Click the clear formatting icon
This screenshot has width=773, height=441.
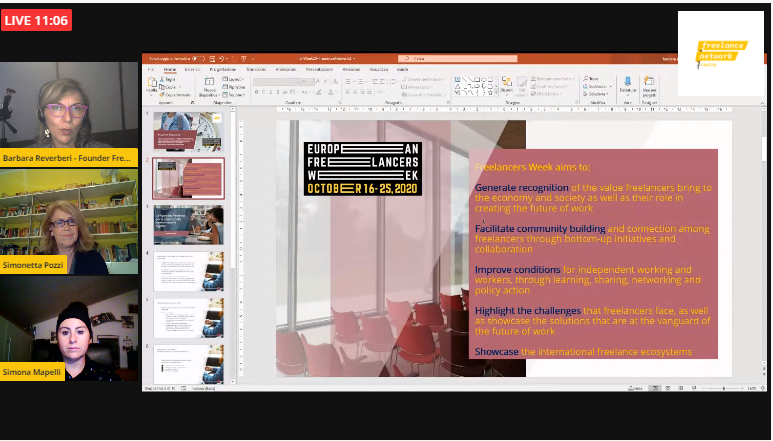tap(335, 81)
